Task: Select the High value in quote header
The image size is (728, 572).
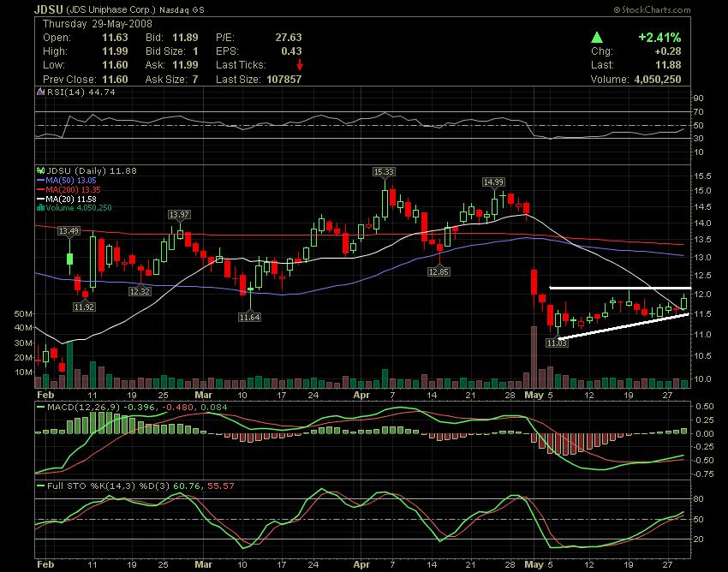Action: click(x=115, y=51)
